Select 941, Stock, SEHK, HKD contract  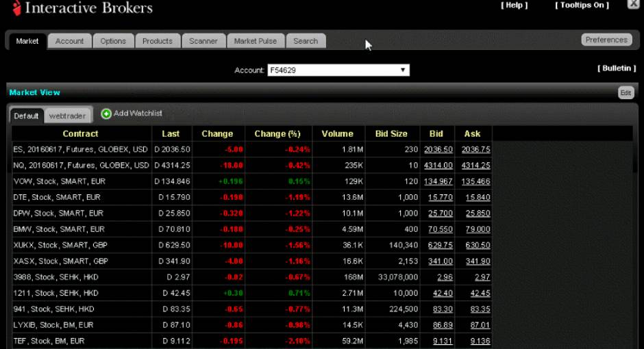53,309
